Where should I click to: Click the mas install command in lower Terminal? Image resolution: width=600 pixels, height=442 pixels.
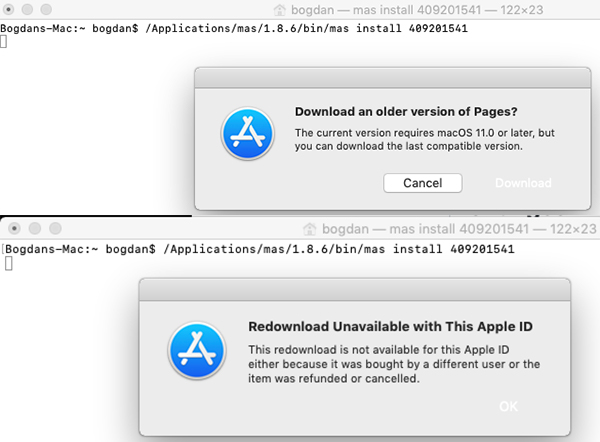(339, 249)
